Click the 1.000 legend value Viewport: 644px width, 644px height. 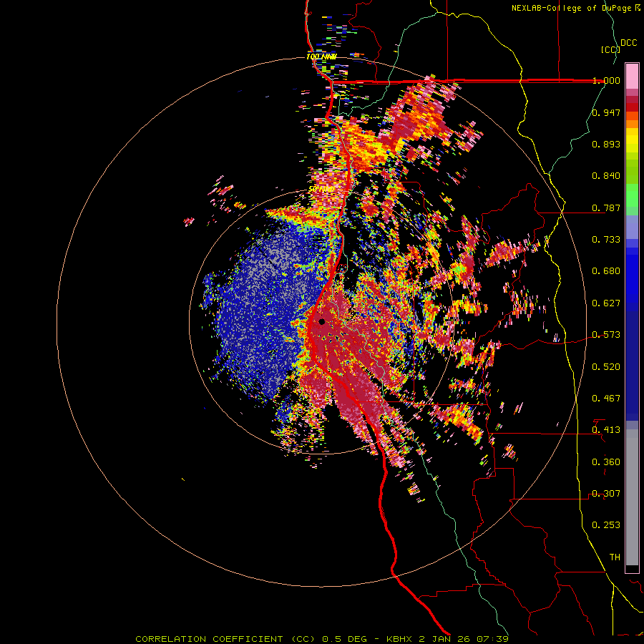point(606,80)
